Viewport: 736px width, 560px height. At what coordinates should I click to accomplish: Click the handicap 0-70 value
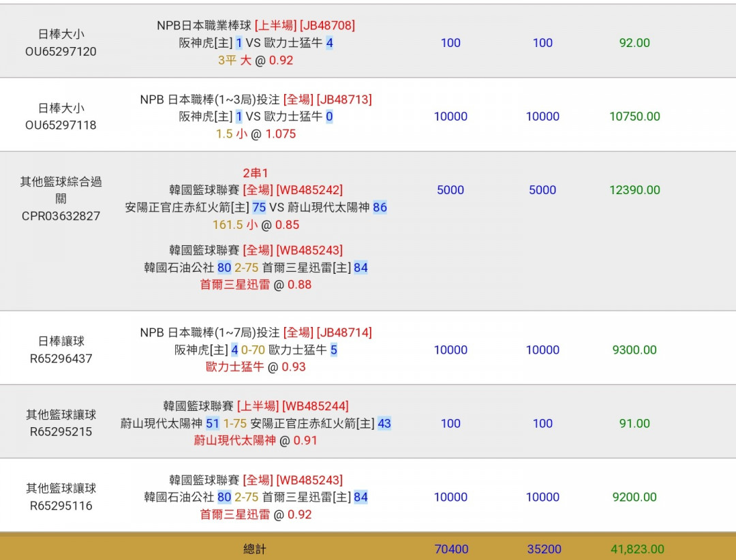click(x=253, y=349)
